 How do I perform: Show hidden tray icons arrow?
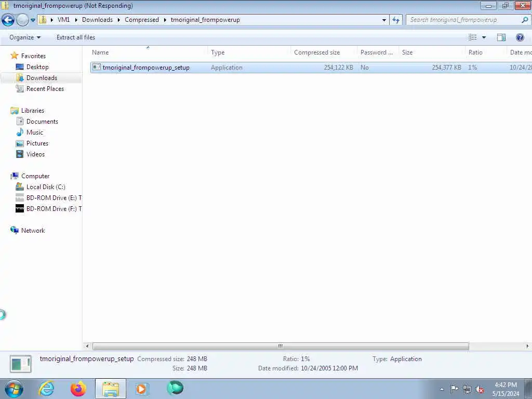pos(442,390)
